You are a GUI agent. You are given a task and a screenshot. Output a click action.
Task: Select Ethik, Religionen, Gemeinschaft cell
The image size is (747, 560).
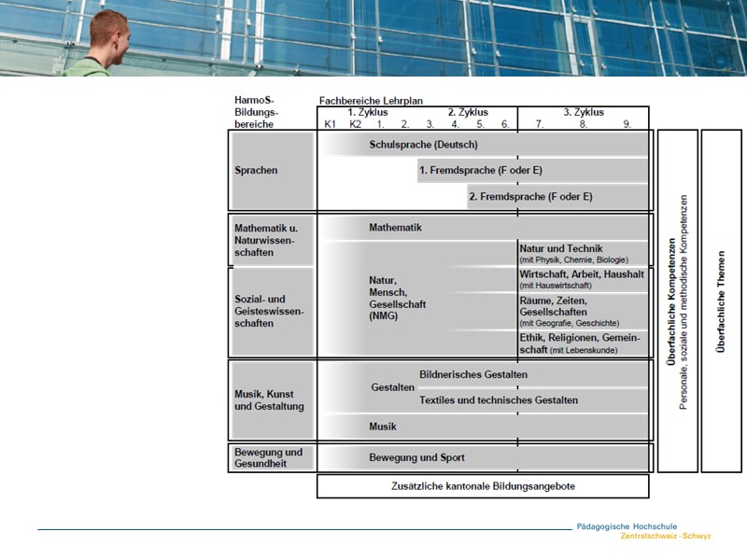(x=583, y=343)
